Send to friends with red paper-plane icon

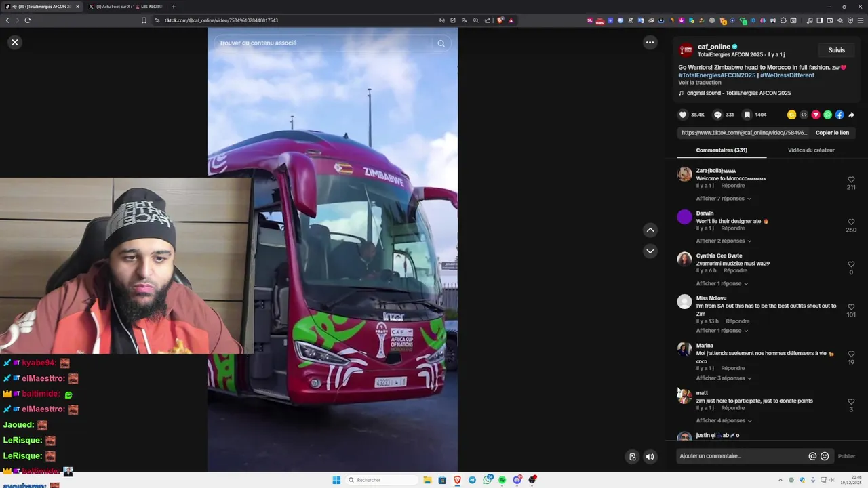coord(816,115)
